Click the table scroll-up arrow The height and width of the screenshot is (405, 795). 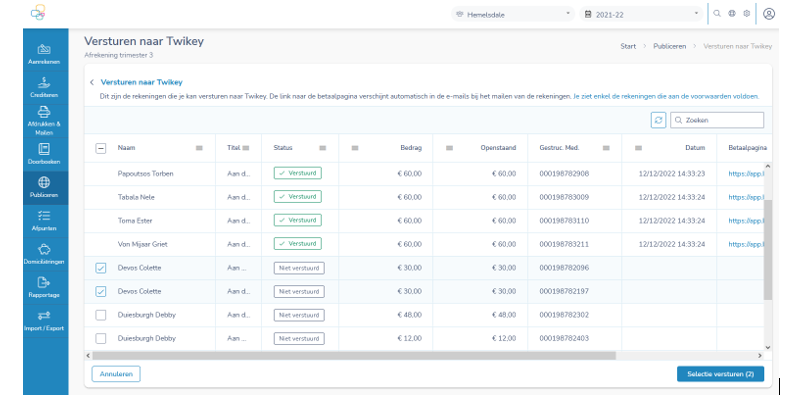[768, 166]
